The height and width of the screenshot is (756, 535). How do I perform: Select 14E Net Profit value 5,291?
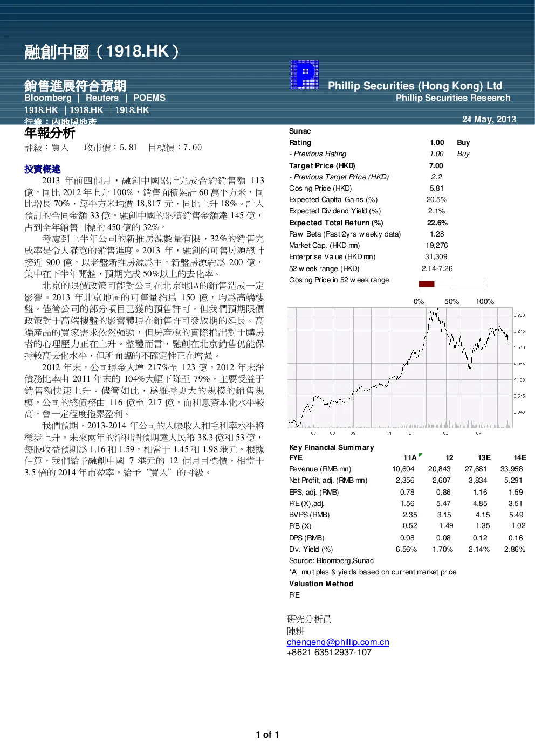pos(513,480)
